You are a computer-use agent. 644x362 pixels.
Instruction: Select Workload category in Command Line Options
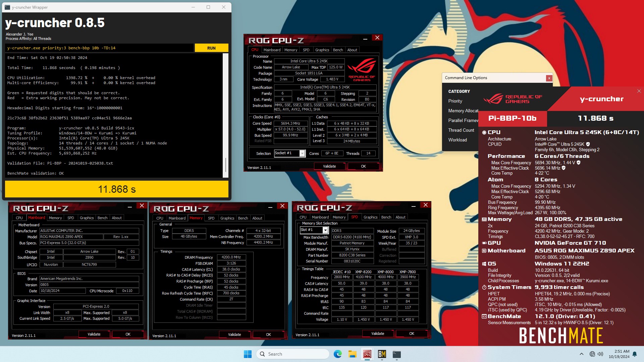[458, 140]
